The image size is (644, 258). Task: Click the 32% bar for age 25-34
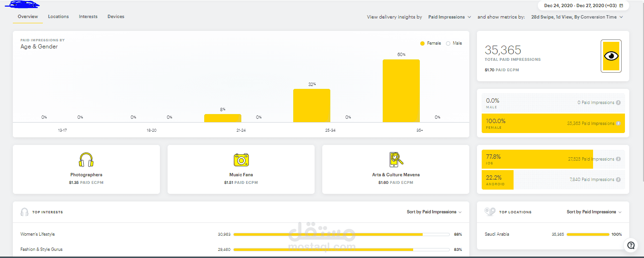coord(312,105)
